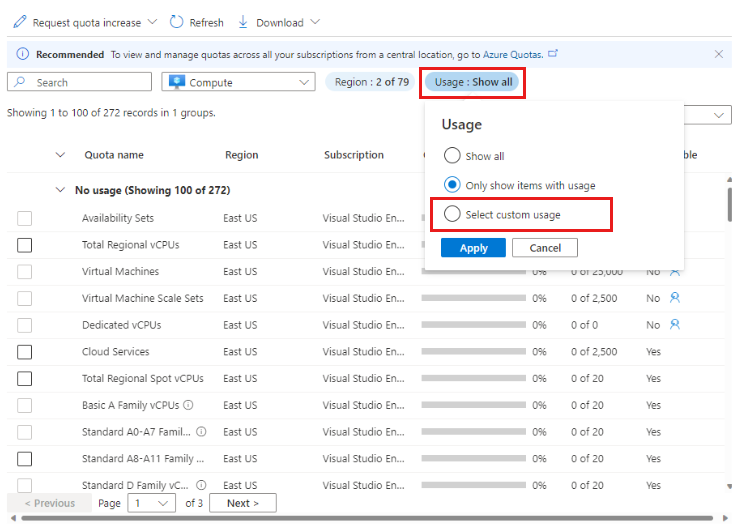Select the Show all radio button
The width and height of the screenshot is (741, 528).
pyautogui.click(x=452, y=156)
